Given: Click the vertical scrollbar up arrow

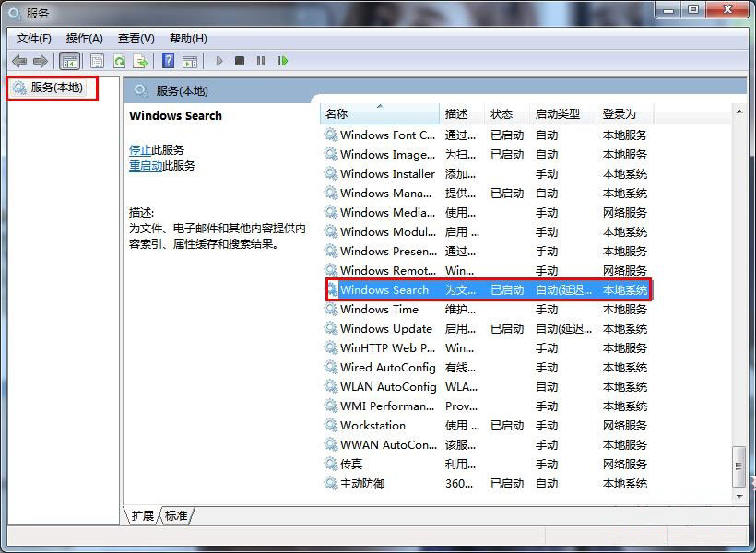Looking at the screenshot, I should [739, 112].
